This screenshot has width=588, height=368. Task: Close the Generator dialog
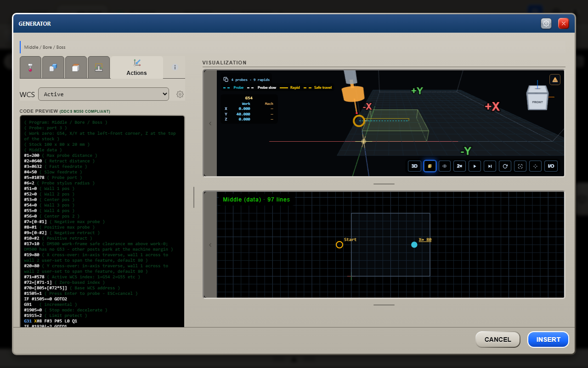click(x=564, y=23)
